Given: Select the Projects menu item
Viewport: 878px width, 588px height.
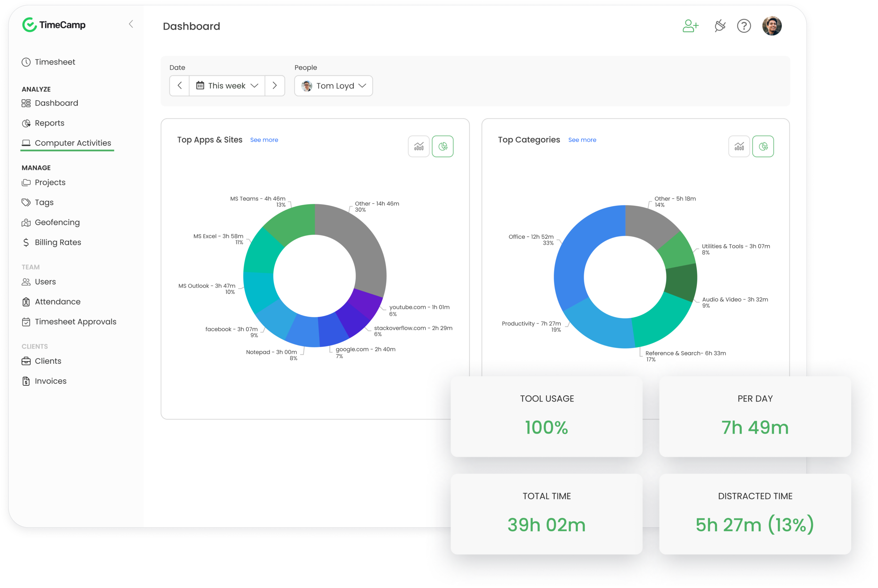Looking at the screenshot, I should coord(50,183).
